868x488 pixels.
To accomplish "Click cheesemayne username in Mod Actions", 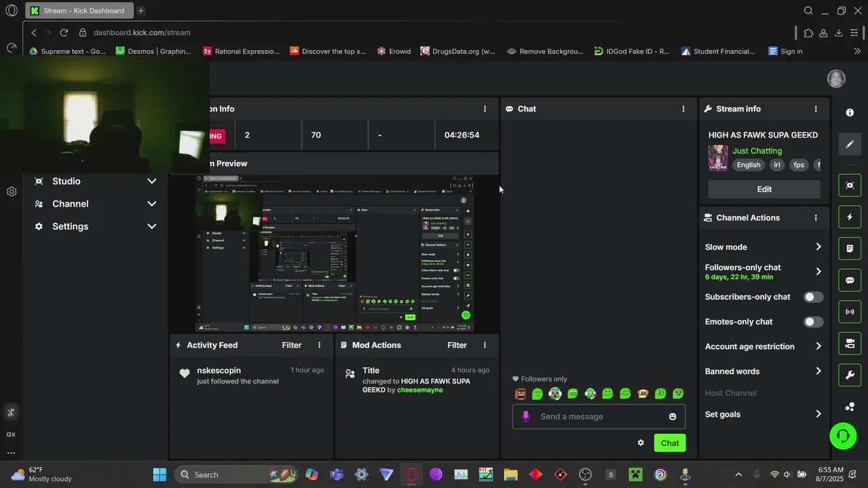I will coord(420,390).
